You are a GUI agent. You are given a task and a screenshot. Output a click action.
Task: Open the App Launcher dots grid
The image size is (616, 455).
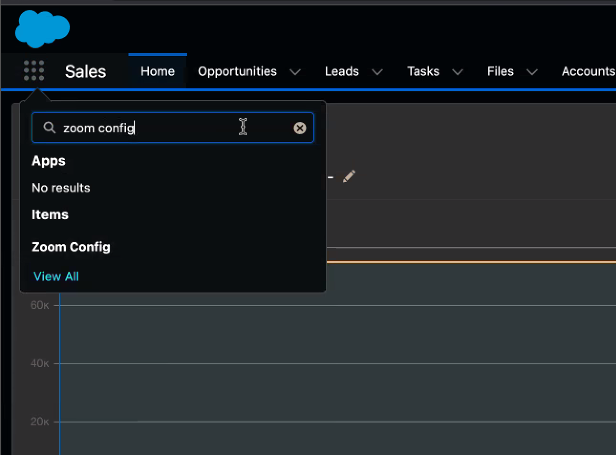coord(34,71)
